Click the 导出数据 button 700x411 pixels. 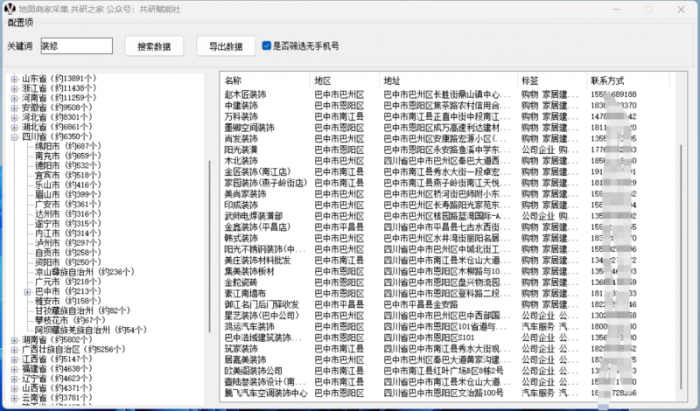tap(226, 46)
